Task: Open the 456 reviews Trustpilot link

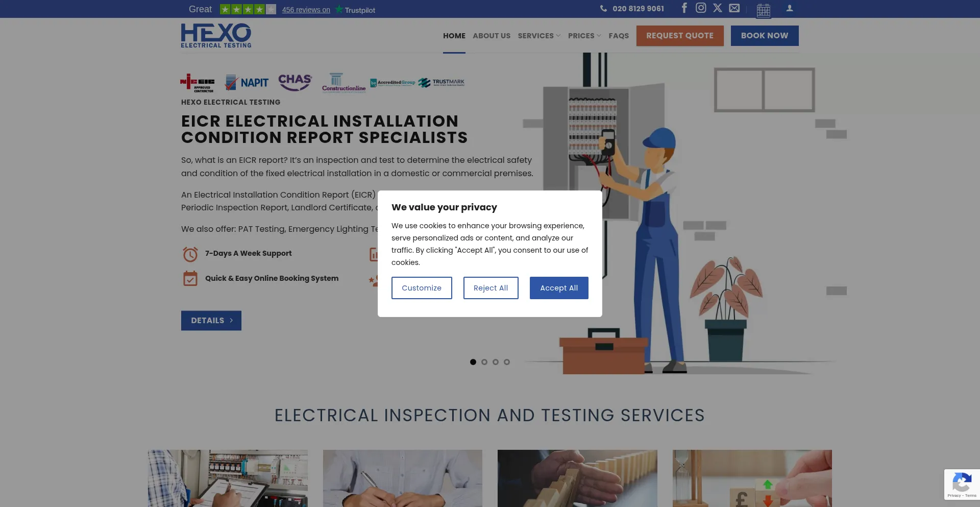Action: point(306,10)
